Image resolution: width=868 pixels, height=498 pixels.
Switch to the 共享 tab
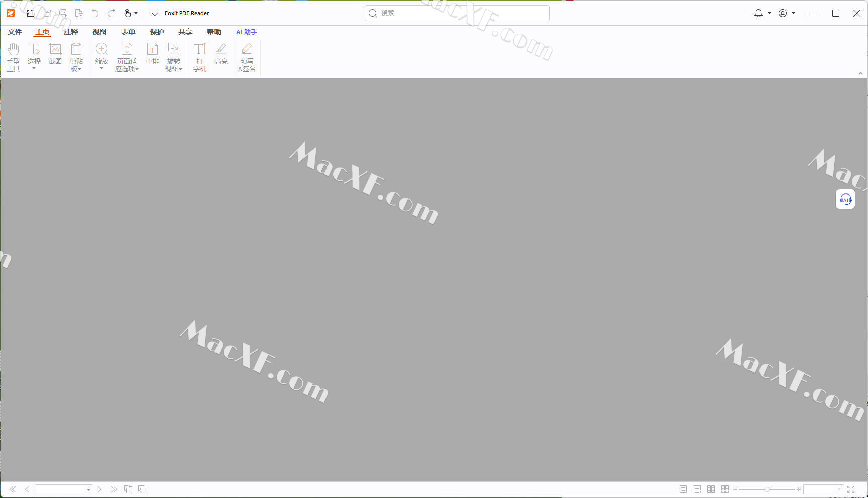[185, 32]
